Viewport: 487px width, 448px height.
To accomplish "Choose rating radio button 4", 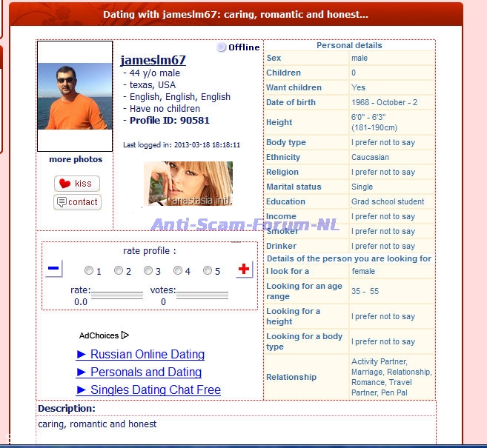I will tap(178, 271).
